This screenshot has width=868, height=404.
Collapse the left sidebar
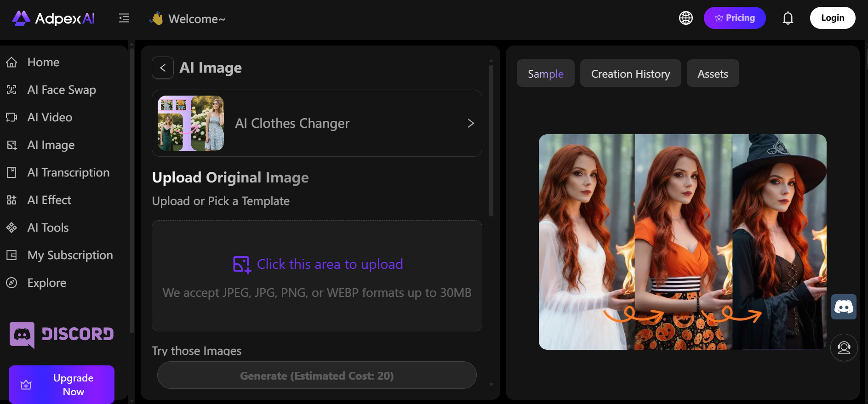pyautogui.click(x=123, y=18)
